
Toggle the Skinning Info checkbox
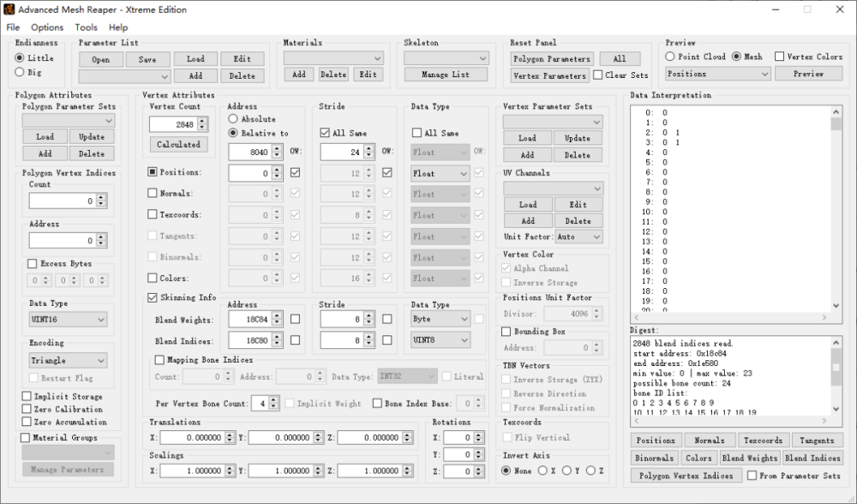[x=153, y=297]
